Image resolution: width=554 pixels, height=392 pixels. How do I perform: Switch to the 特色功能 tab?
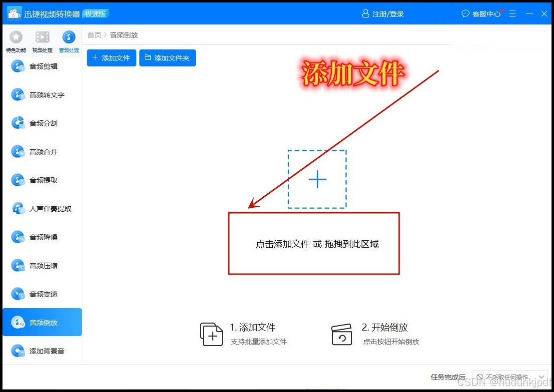[x=15, y=40]
